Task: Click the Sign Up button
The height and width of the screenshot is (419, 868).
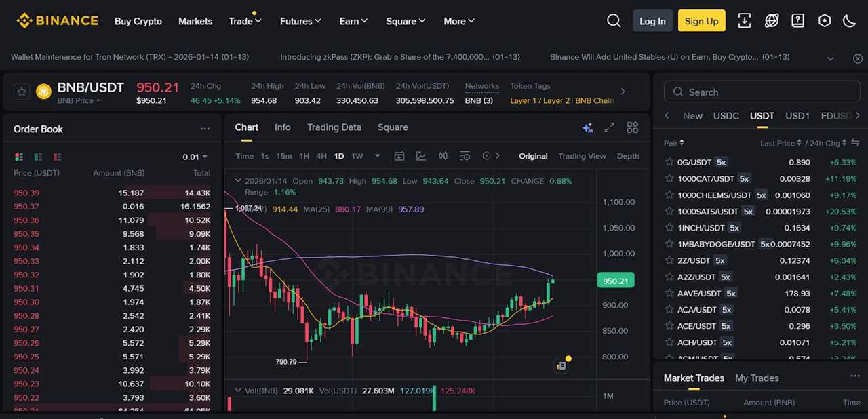Action: [701, 20]
